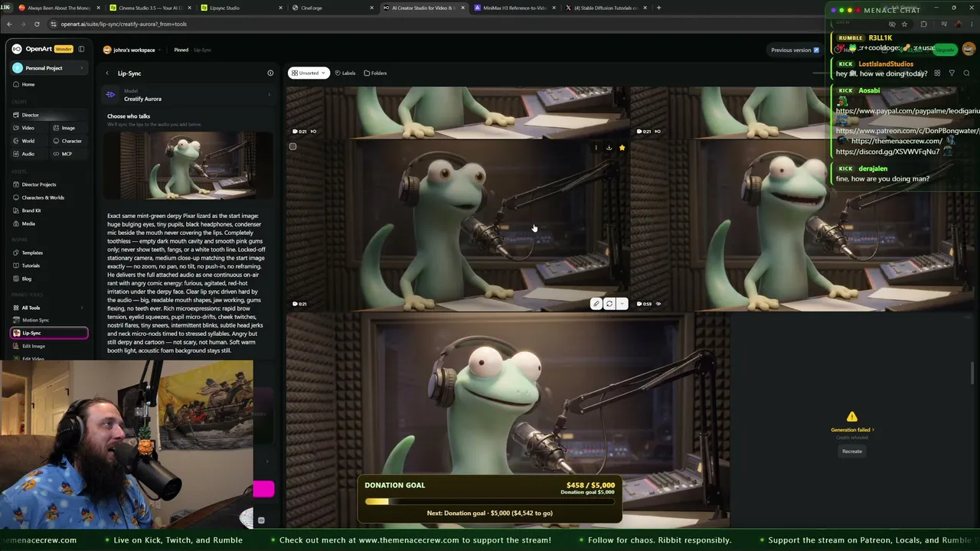Open the three-dot menu on hovered video

coord(596,148)
